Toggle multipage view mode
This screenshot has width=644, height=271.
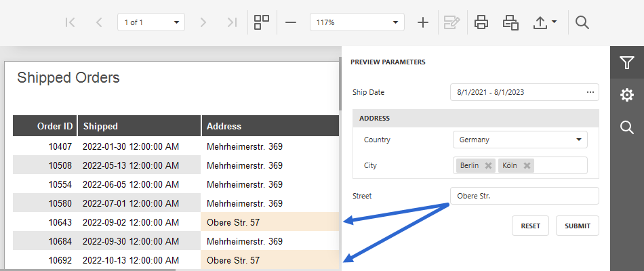tap(262, 22)
